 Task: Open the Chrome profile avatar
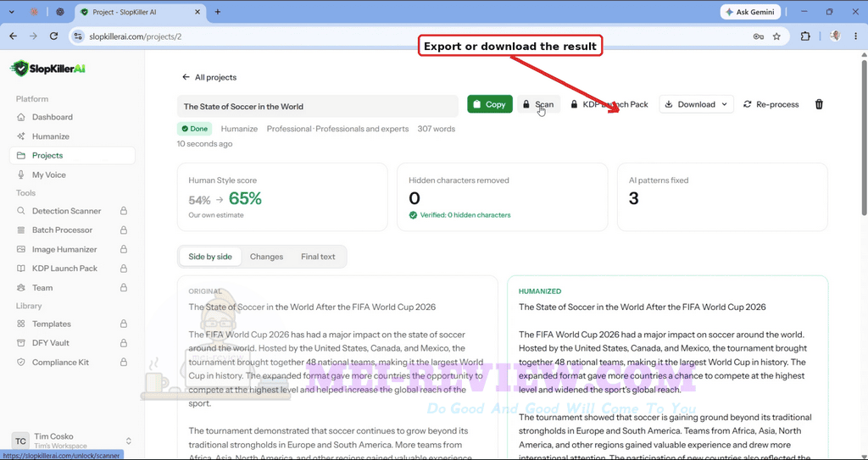coord(835,36)
